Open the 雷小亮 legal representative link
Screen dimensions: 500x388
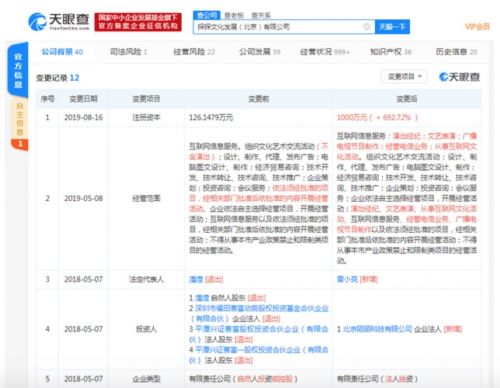pos(347,279)
